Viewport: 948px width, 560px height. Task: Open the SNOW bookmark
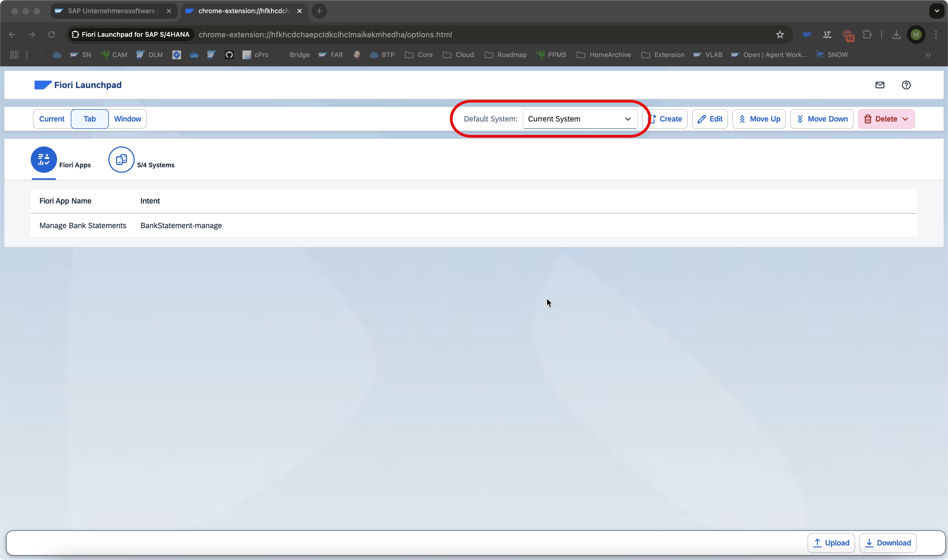(x=832, y=55)
